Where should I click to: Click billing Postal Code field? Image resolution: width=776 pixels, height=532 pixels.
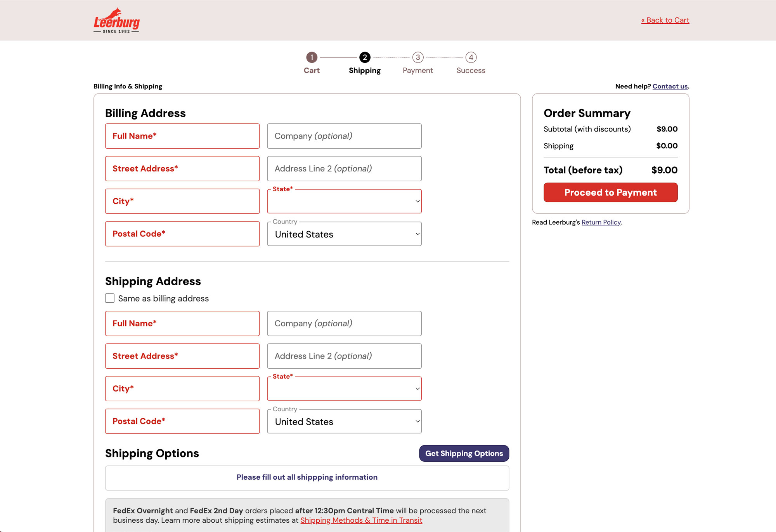[182, 234]
